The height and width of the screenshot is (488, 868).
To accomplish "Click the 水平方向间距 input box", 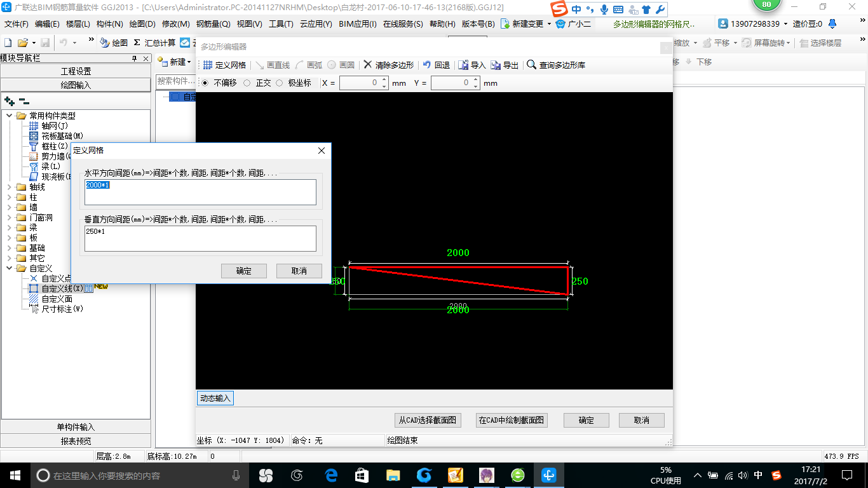I will point(200,192).
